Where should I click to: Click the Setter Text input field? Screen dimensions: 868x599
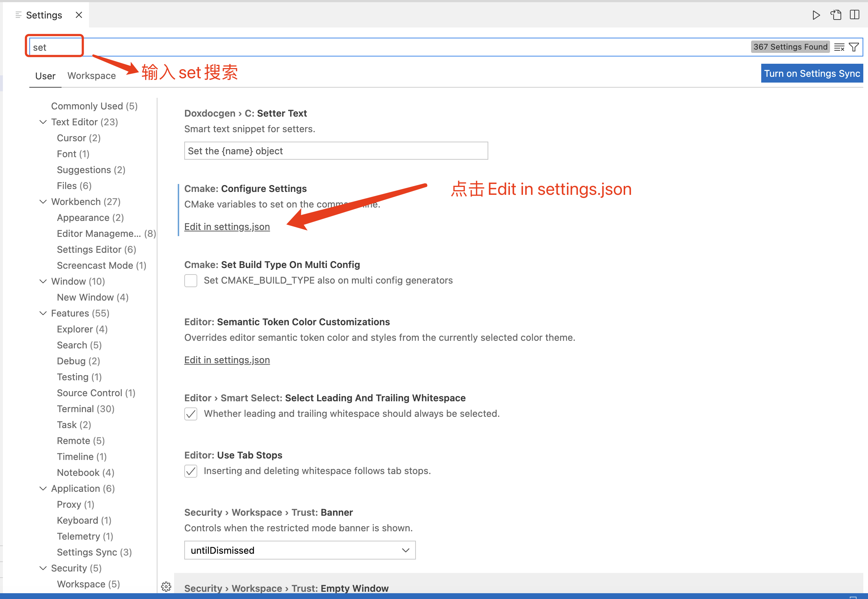click(x=336, y=151)
